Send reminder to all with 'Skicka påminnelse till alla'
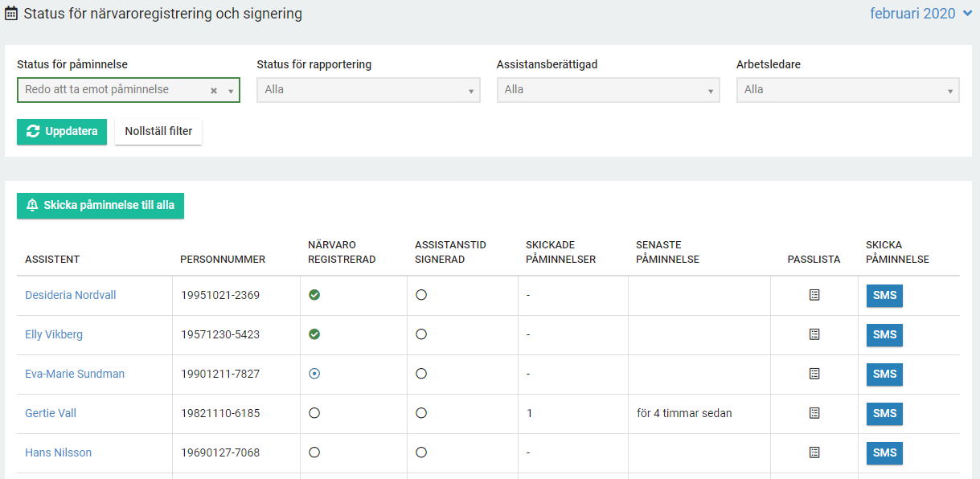This screenshot has width=980, height=479. pos(100,206)
